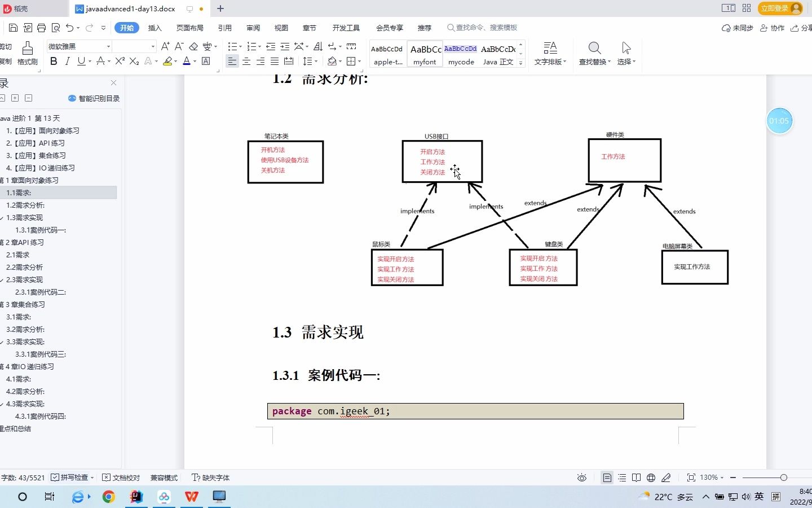Open Windows Task View icon

pyautogui.click(x=49, y=497)
